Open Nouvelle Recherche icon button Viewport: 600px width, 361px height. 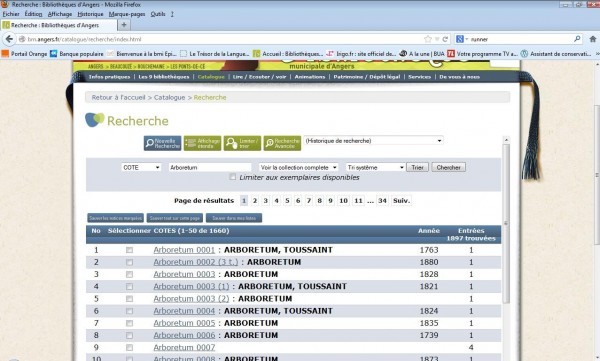[163, 143]
